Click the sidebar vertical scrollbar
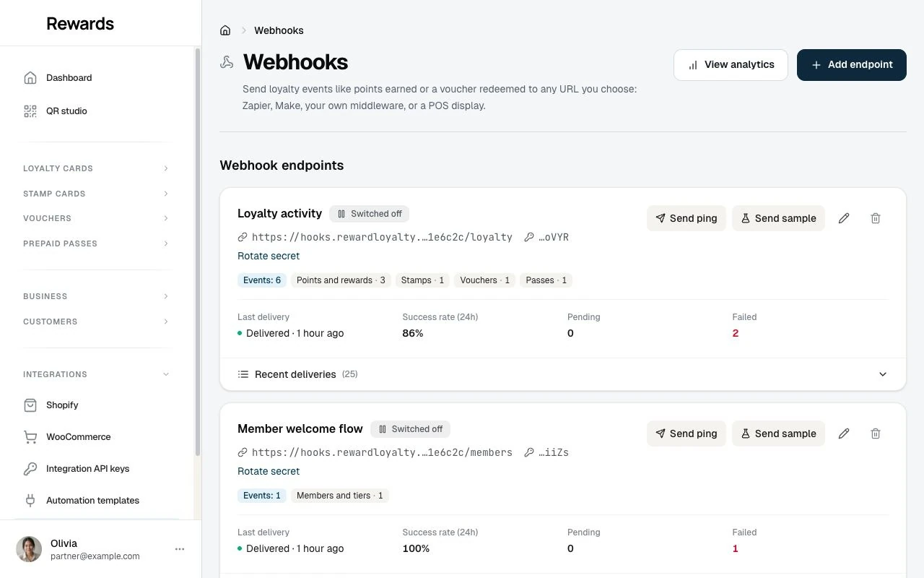The height and width of the screenshot is (578, 924). coord(197,253)
